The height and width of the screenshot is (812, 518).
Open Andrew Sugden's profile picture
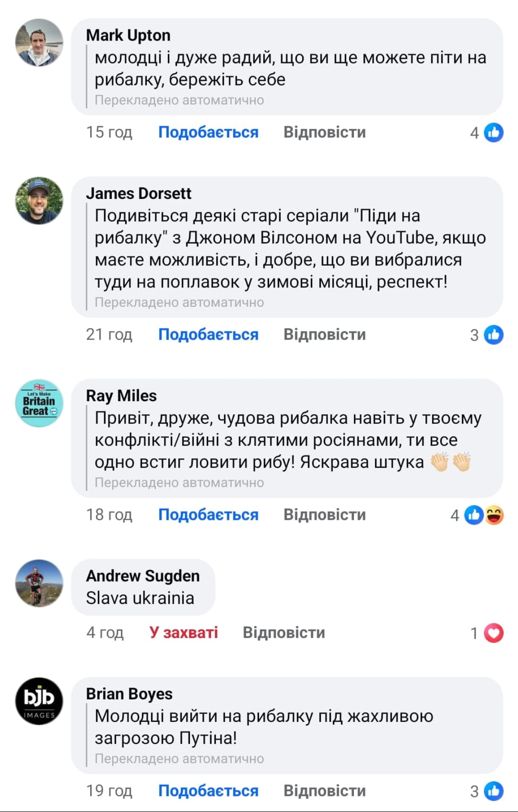tap(39, 583)
